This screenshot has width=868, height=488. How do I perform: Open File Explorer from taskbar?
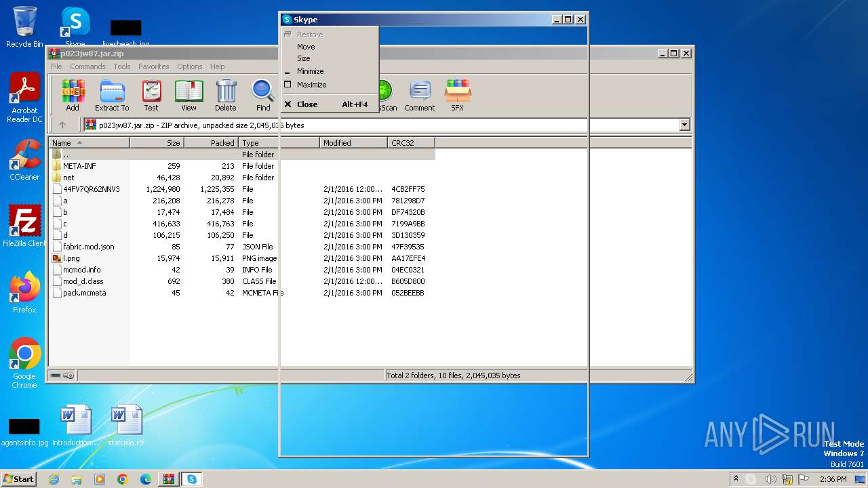tap(77, 479)
